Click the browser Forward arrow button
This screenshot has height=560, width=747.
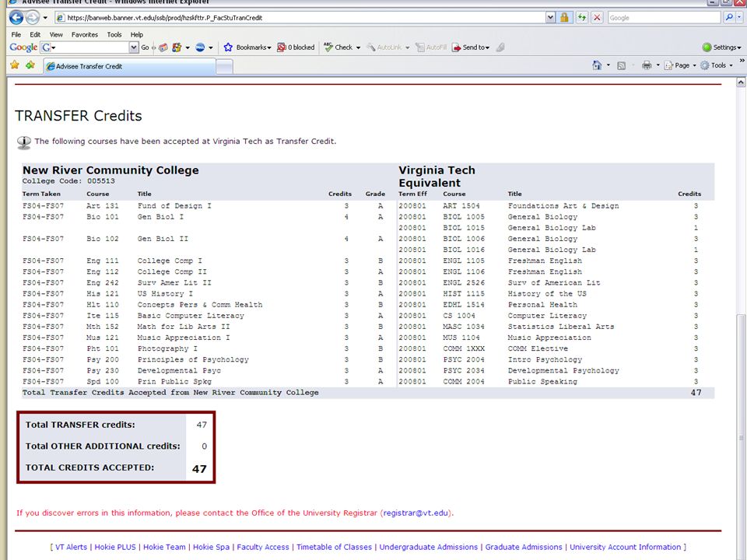[33, 18]
